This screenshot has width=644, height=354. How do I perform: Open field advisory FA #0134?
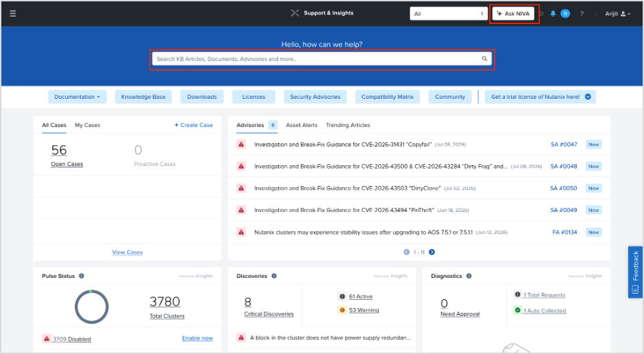click(565, 232)
